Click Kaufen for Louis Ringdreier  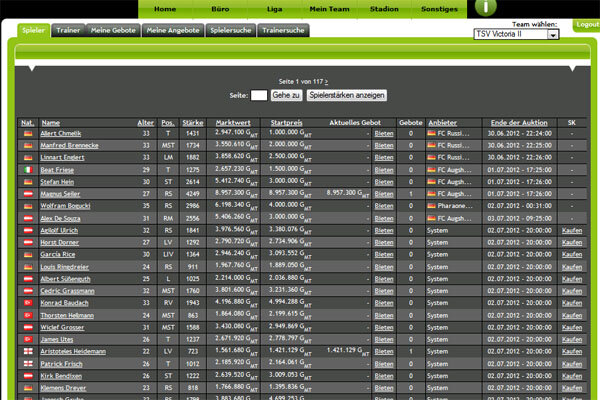tap(572, 267)
